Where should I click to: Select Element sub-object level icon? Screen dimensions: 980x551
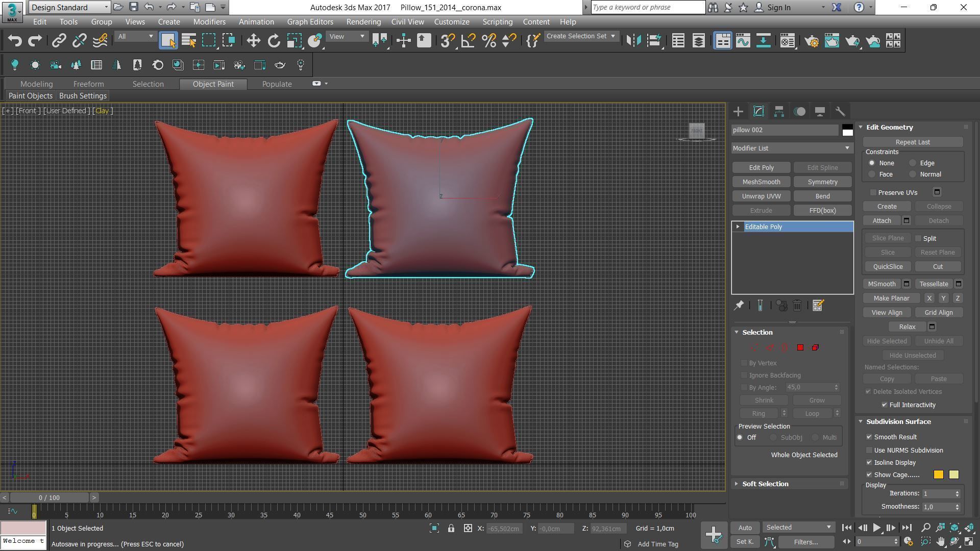pyautogui.click(x=815, y=347)
